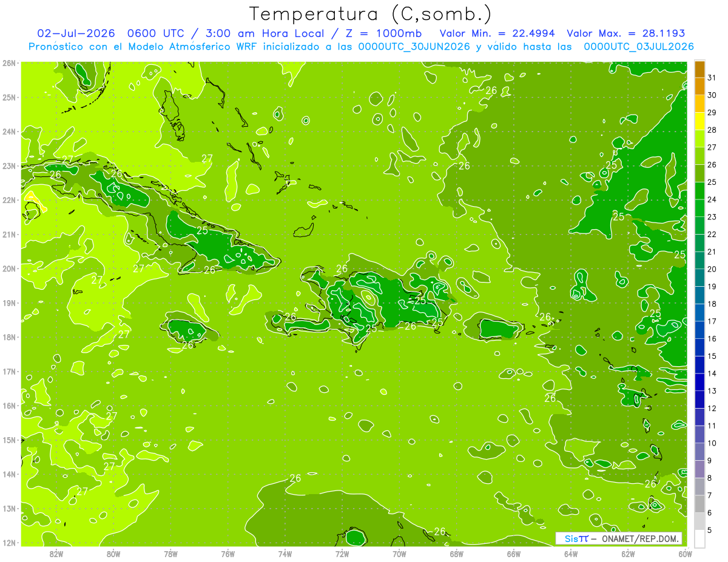Click the '70W' longitude axis label
728x562 pixels.
tap(399, 554)
